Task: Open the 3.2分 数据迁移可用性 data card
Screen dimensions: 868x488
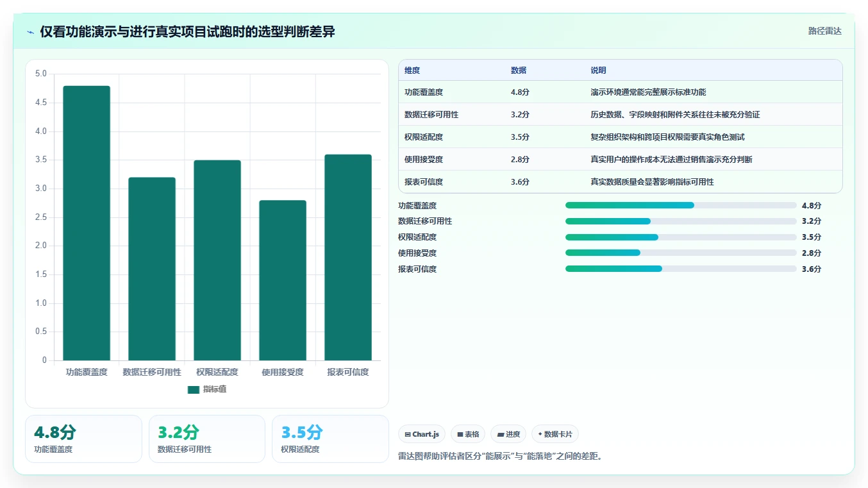Action: [x=207, y=439]
